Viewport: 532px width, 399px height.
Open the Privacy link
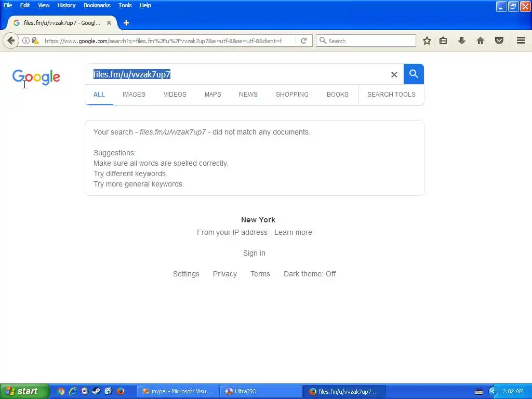tap(225, 274)
